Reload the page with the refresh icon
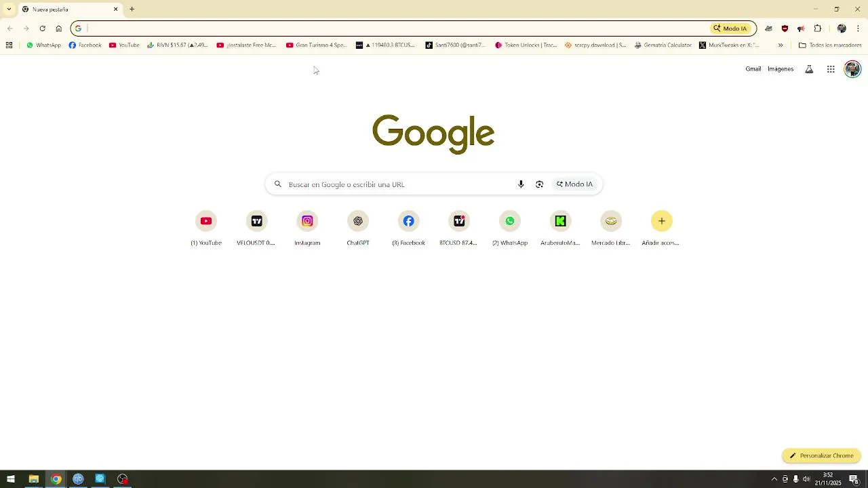Viewport: 868px width, 488px height. click(x=42, y=28)
